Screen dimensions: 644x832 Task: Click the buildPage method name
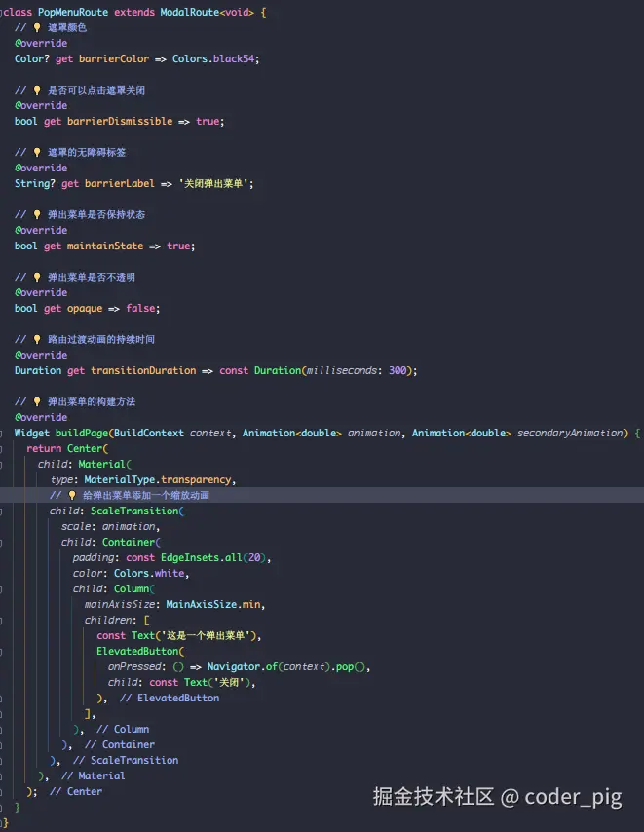pos(82,433)
